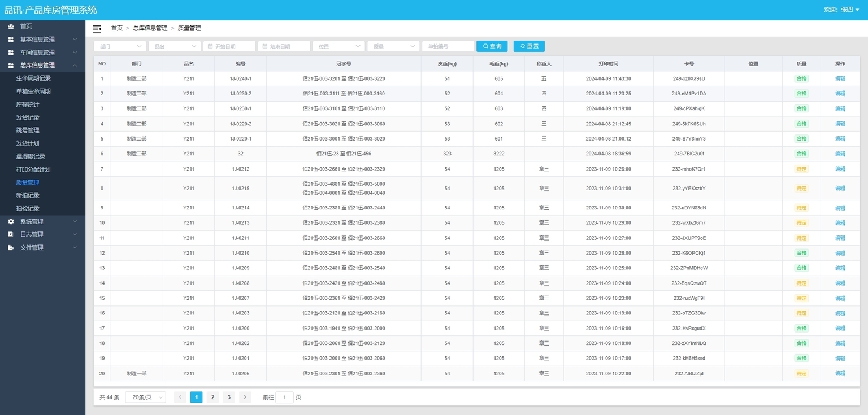Click 合格 tag in row 1J-0240-1
This screenshot has width=868, height=415.
(x=801, y=78)
